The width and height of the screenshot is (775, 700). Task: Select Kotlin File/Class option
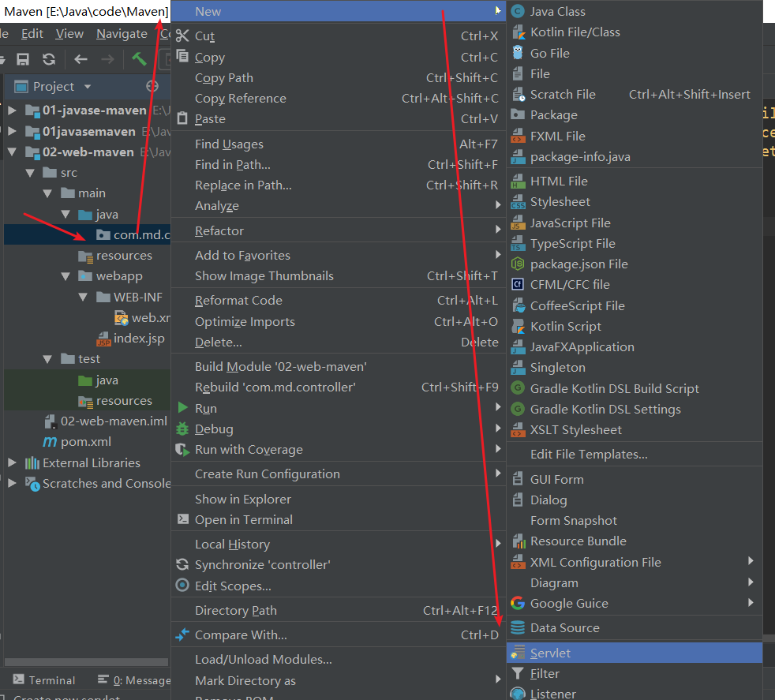click(575, 32)
